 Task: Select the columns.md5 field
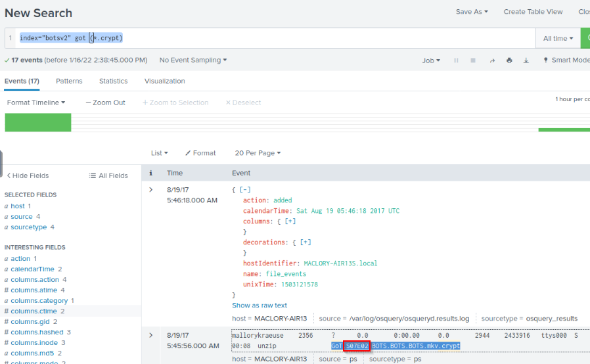(32, 353)
